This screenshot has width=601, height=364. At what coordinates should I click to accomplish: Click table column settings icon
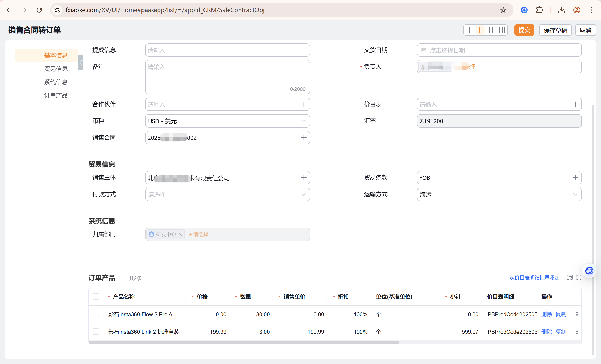click(x=569, y=277)
